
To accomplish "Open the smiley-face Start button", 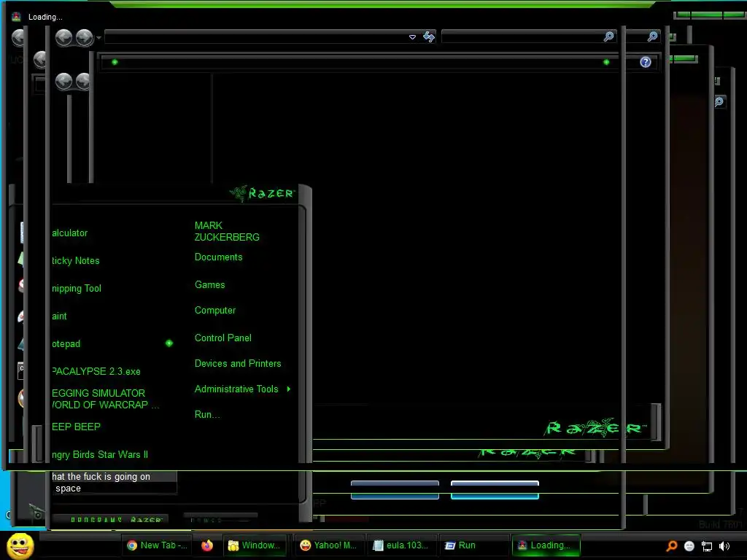I will click(20, 545).
